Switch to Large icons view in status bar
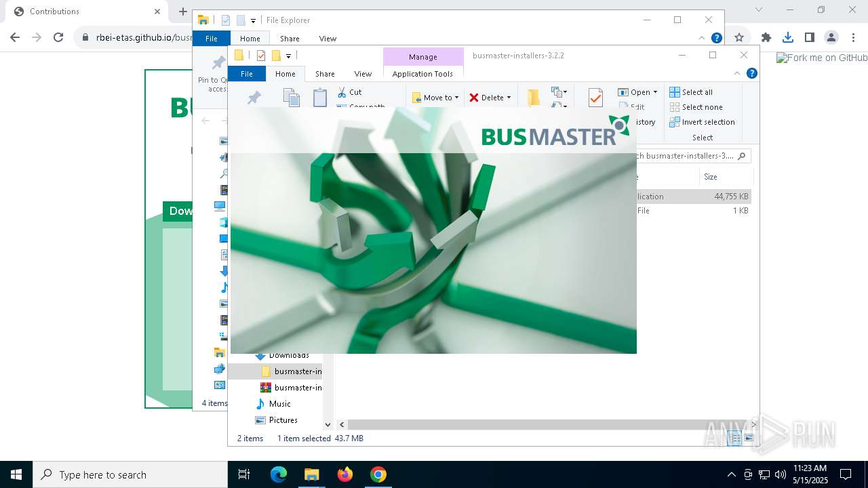Viewport: 868px width, 488px height. point(749,439)
